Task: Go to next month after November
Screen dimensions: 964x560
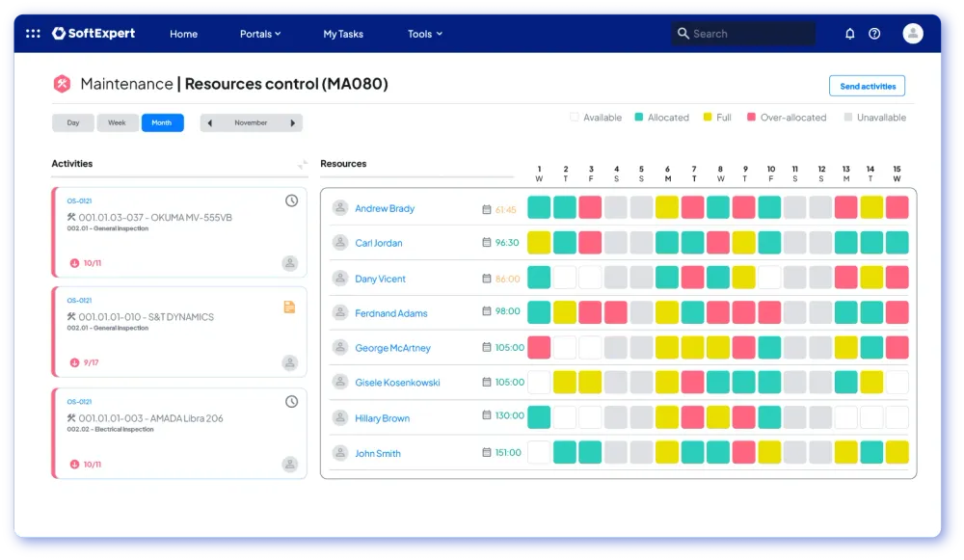Action: pyautogui.click(x=293, y=123)
